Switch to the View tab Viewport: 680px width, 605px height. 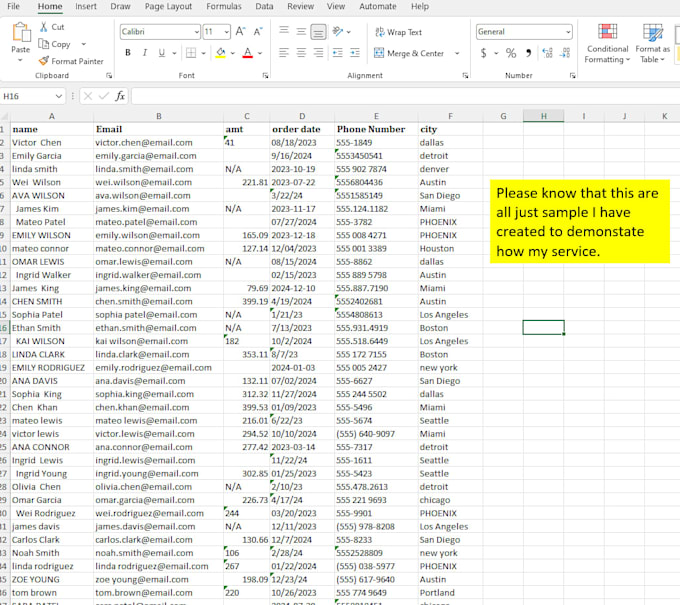336,7
